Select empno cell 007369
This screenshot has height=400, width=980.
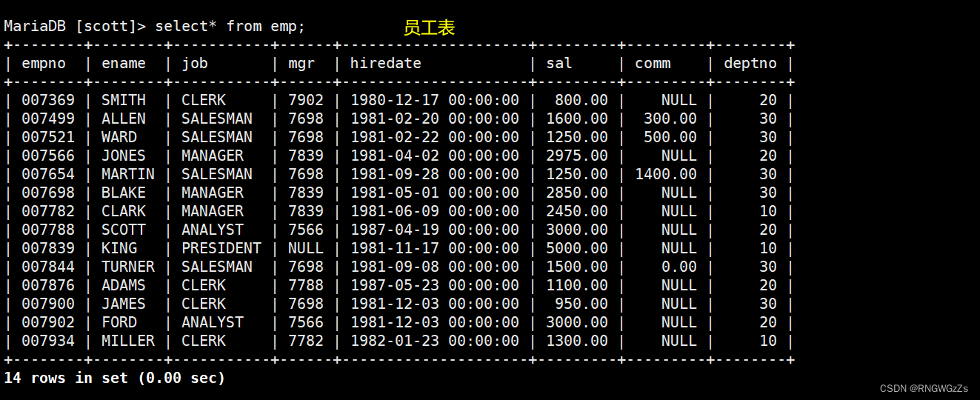coord(48,100)
